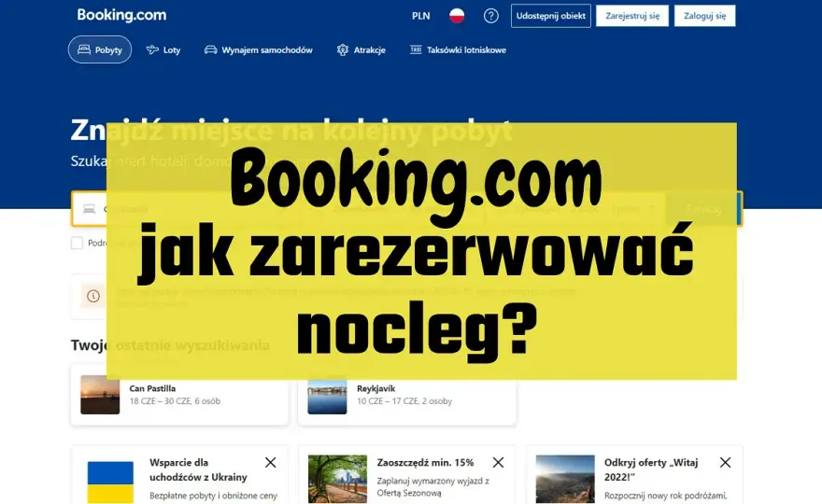
Task: Click the Can Pastilla thumbnail image
Action: coord(100,395)
